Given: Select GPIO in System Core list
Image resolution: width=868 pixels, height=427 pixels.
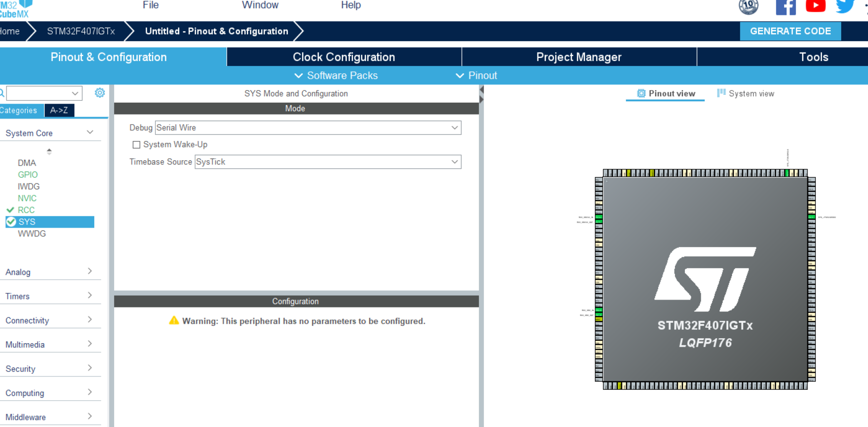Looking at the screenshot, I should 28,175.
